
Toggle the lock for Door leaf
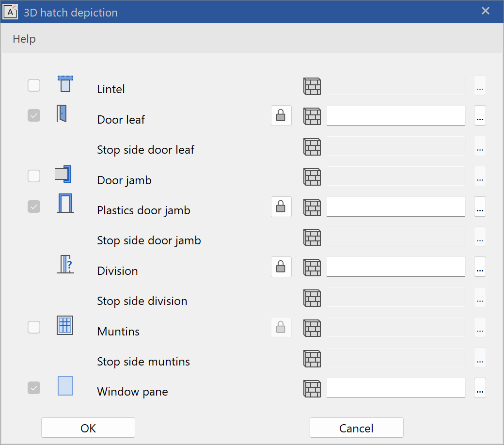(x=281, y=115)
